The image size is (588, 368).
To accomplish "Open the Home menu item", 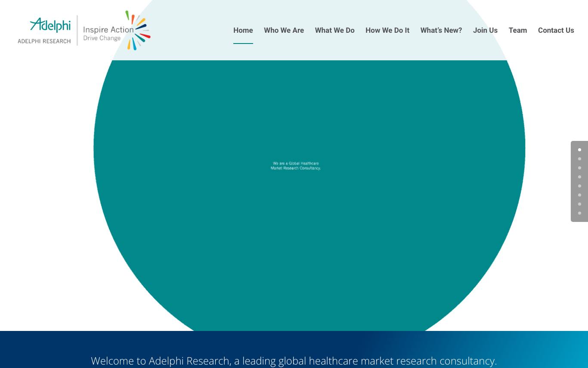I will tap(243, 30).
